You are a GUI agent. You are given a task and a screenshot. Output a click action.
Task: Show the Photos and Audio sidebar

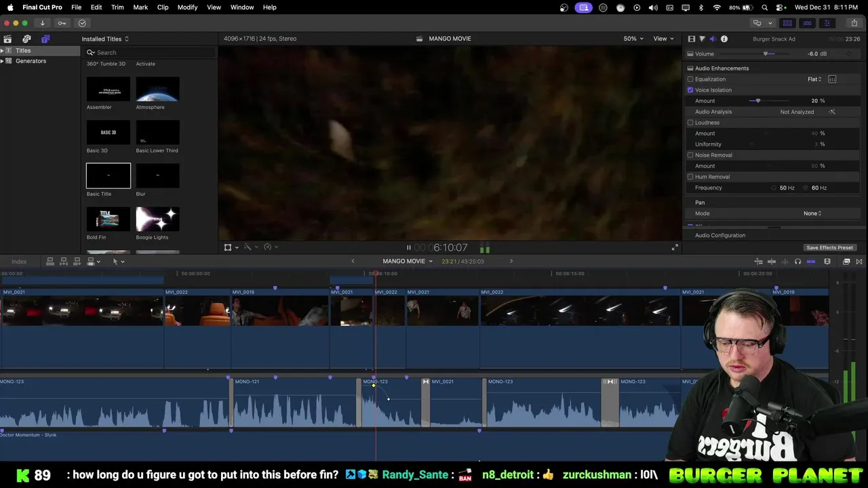26,39
